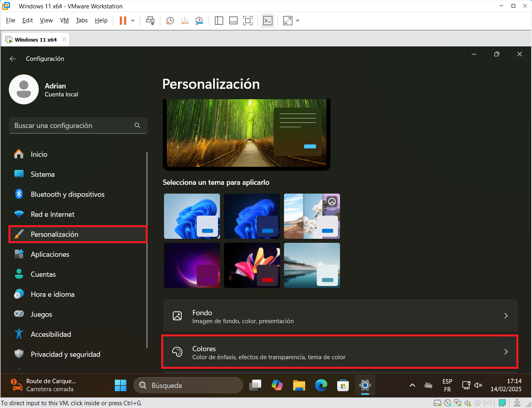
Task: Launch Copilot from the taskbar
Action: pos(277,386)
